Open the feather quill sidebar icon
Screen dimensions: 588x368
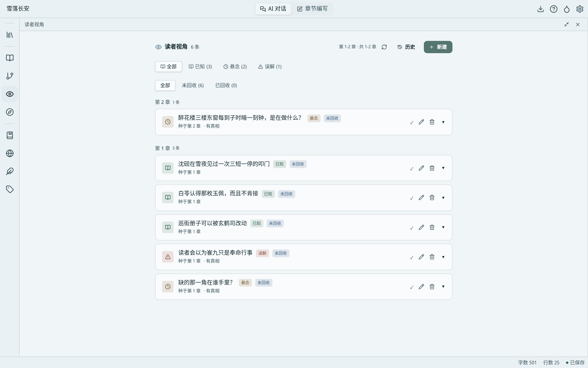10,171
